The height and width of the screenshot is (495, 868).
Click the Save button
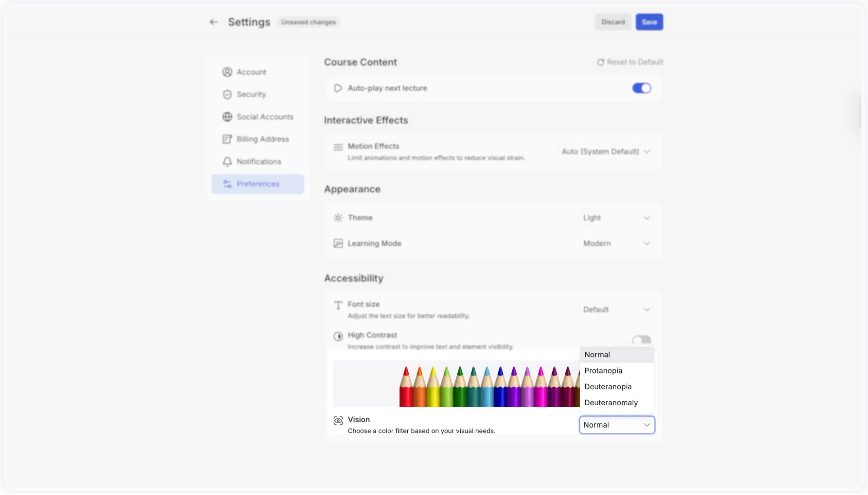[x=649, y=22]
